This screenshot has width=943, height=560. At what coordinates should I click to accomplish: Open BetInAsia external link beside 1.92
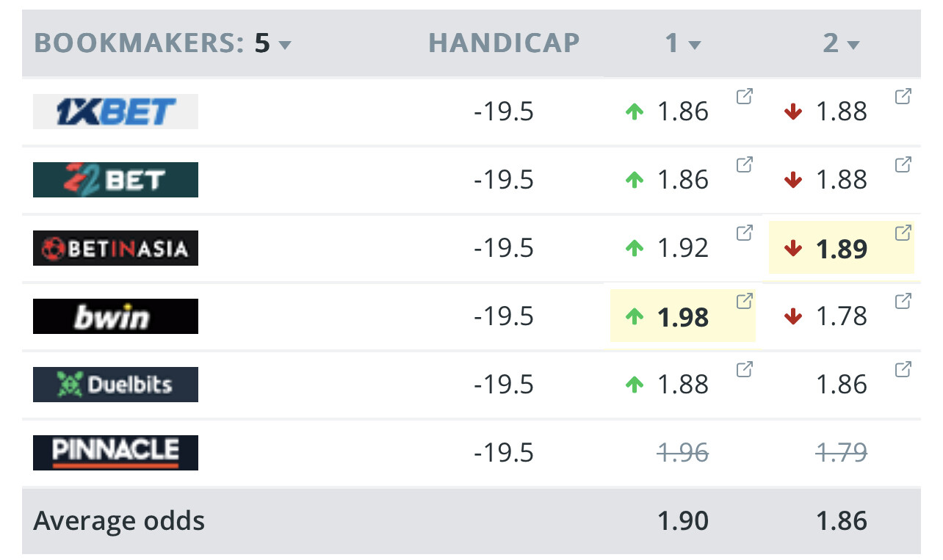click(744, 233)
